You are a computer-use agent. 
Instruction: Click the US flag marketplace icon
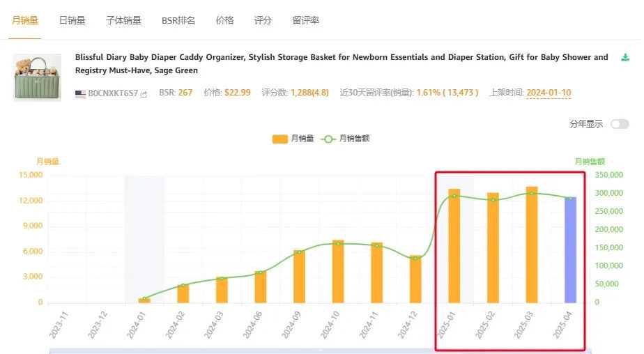81,93
